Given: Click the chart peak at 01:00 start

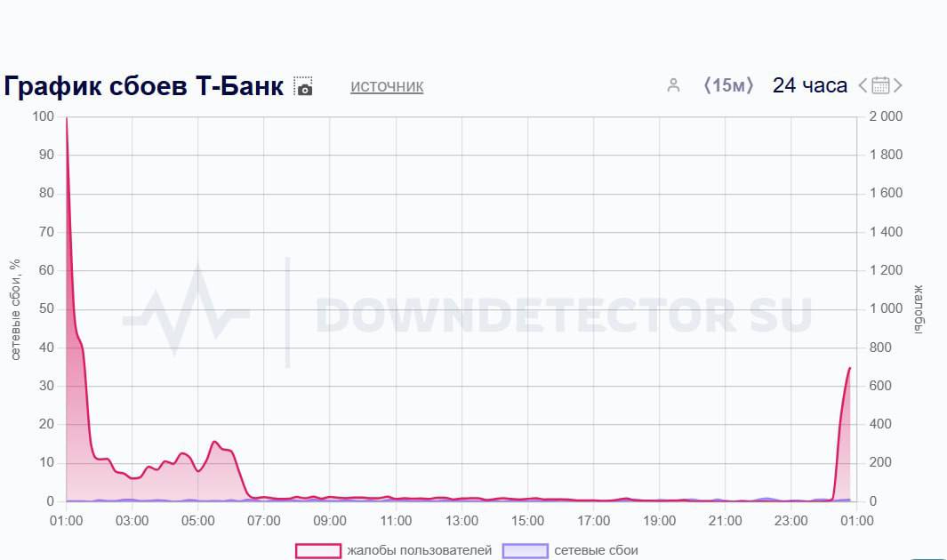Looking at the screenshot, I should [67, 119].
